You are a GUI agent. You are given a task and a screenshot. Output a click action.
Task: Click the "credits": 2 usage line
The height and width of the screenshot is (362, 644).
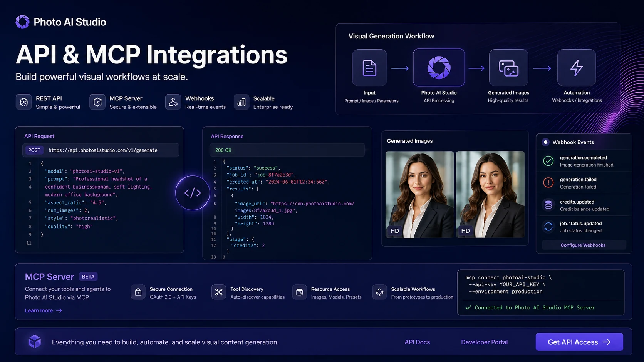click(x=248, y=245)
